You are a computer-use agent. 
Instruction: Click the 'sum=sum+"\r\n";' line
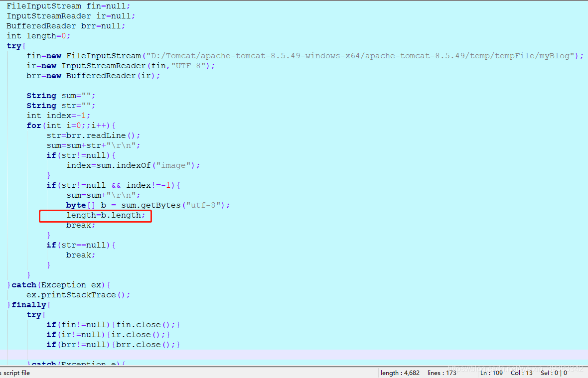(x=103, y=195)
